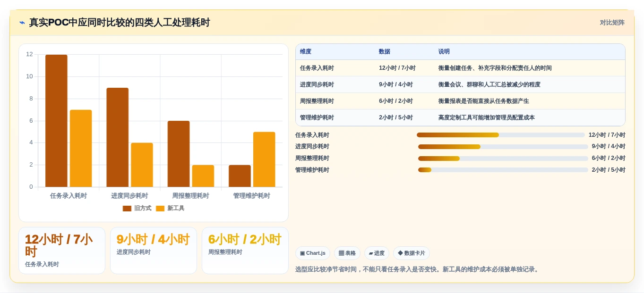Click description 衡量报表是否能直接从任务数据产生

pos(484,101)
